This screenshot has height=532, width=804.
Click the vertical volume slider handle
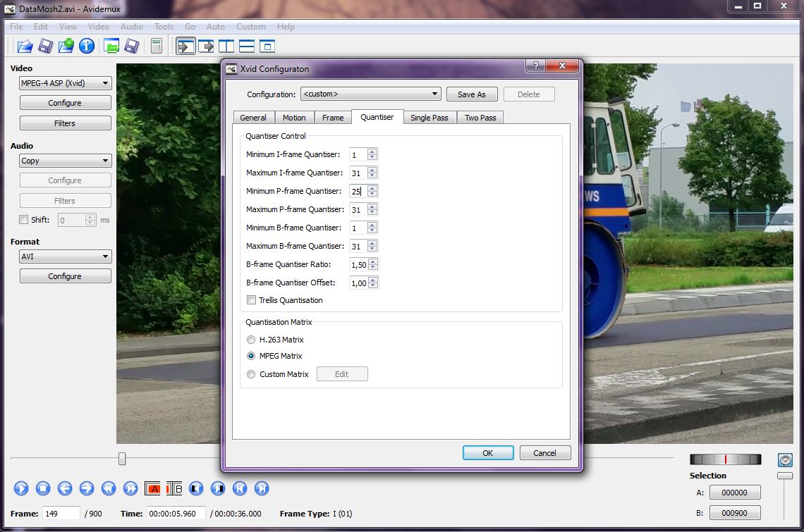[x=784, y=476]
